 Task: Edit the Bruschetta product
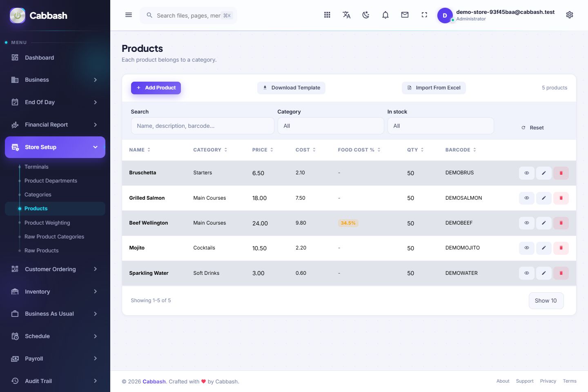544,173
